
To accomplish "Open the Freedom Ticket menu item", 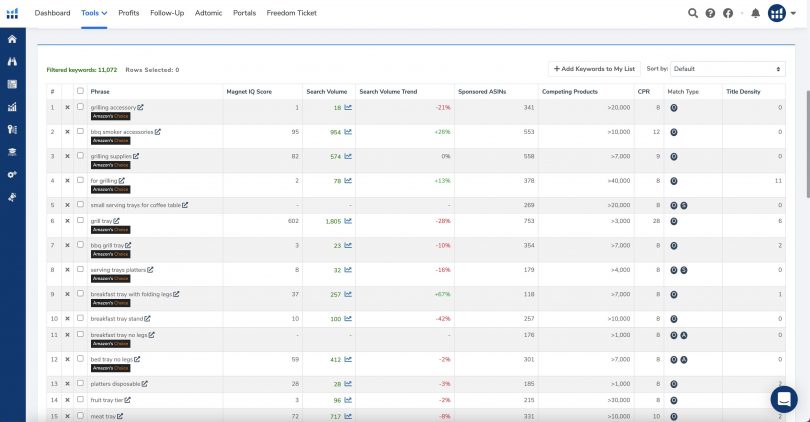I will tap(291, 13).
